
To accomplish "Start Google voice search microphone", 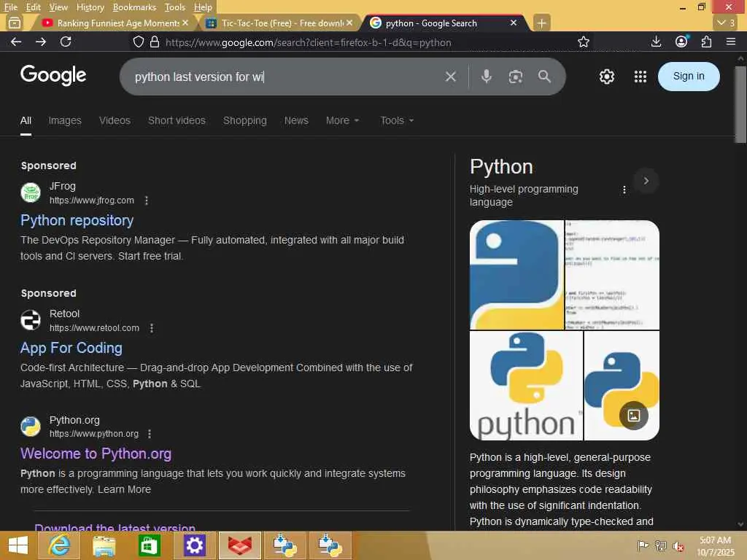I will click(x=486, y=76).
